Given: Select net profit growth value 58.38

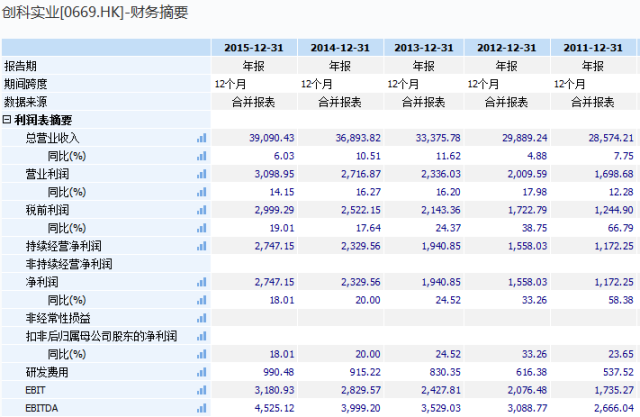Looking at the screenshot, I should 621,300.
